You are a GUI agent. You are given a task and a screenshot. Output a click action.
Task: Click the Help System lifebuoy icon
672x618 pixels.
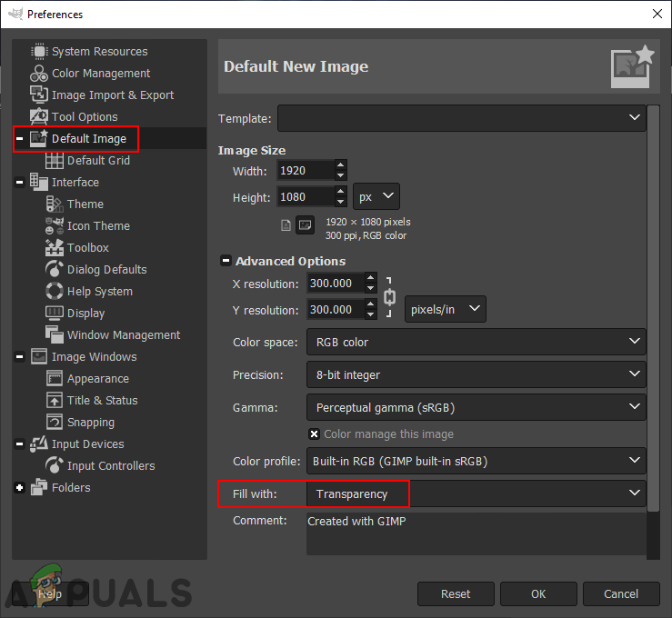click(55, 291)
